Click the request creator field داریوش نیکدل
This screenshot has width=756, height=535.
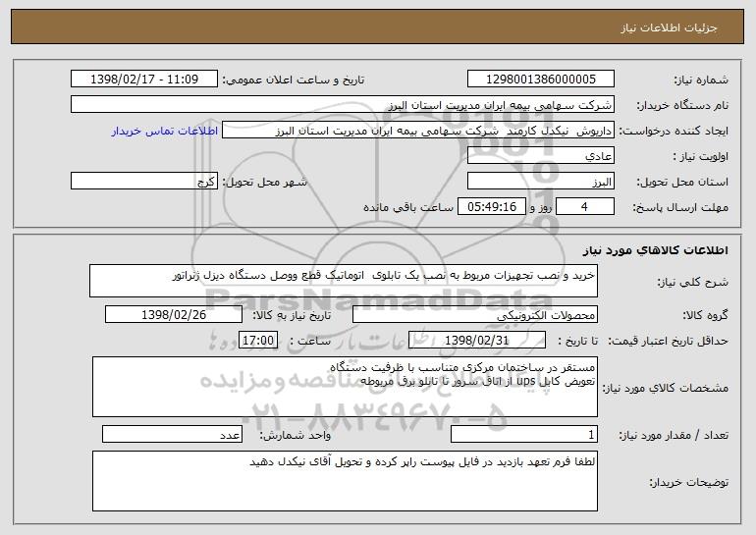pyautogui.click(x=418, y=131)
